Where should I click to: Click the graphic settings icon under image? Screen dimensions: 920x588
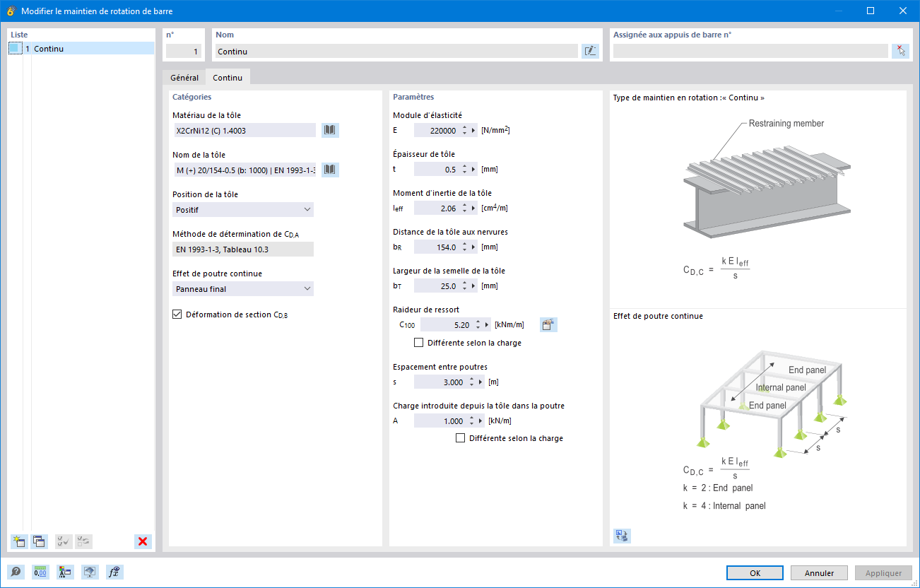point(622,536)
